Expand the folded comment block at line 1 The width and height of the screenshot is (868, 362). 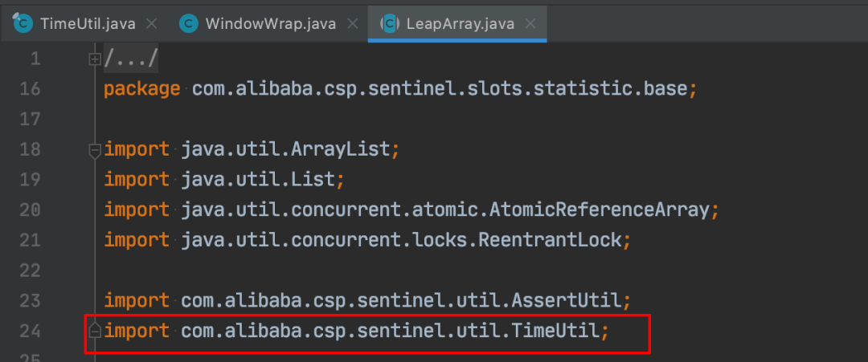point(95,59)
